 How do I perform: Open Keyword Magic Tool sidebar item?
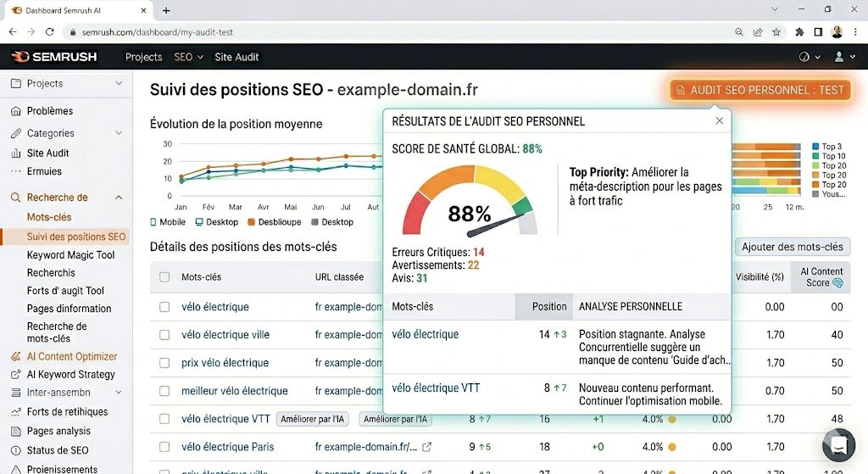pos(71,254)
